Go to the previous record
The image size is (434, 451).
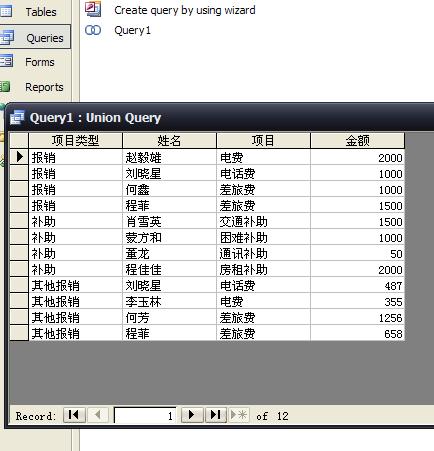(97, 415)
